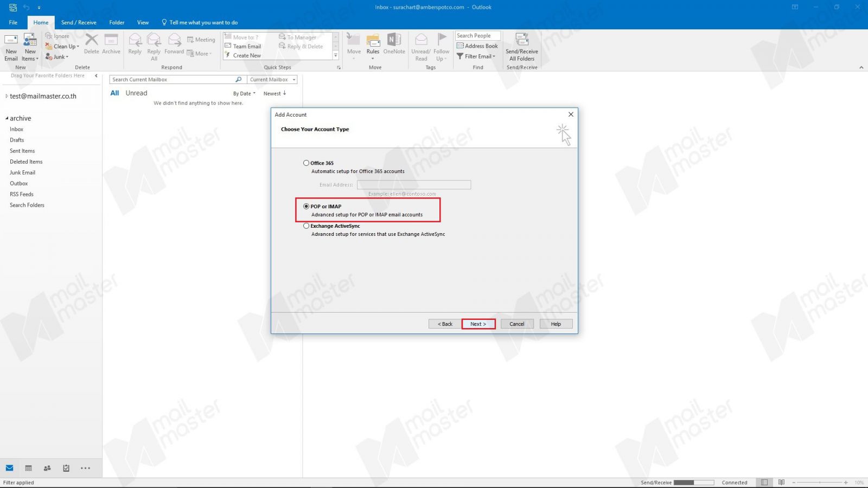
Task: Open Ribbon Display Options
Action: [795, 7]
